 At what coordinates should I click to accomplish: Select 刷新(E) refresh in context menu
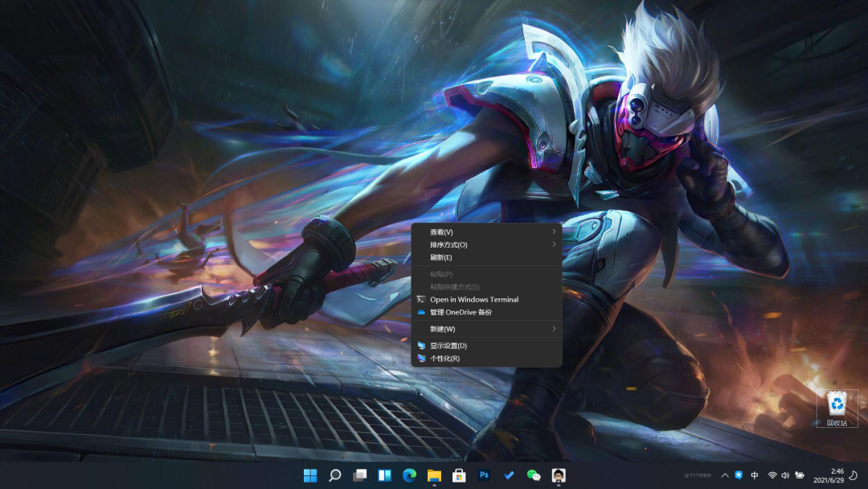coord(441,257)
